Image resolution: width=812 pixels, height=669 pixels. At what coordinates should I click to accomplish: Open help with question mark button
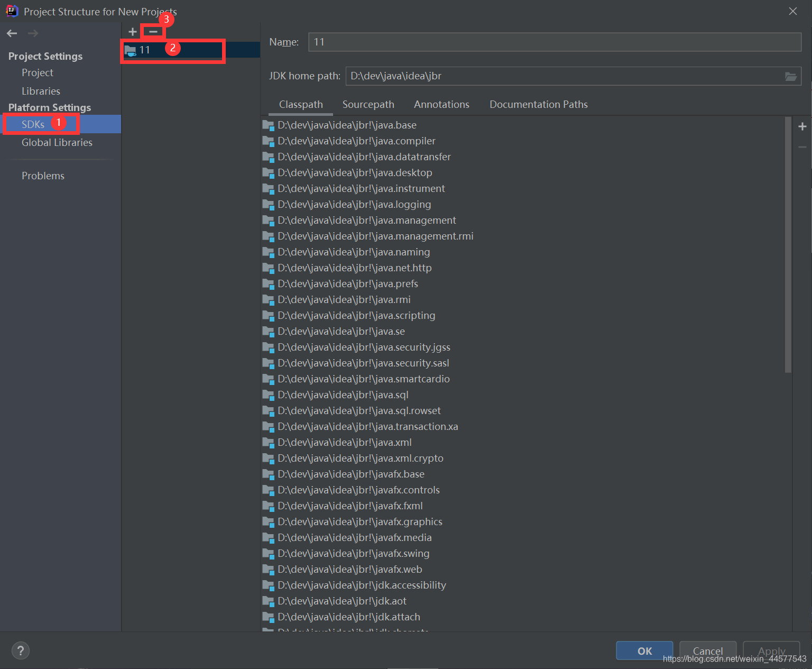click(x=21, y=650)
